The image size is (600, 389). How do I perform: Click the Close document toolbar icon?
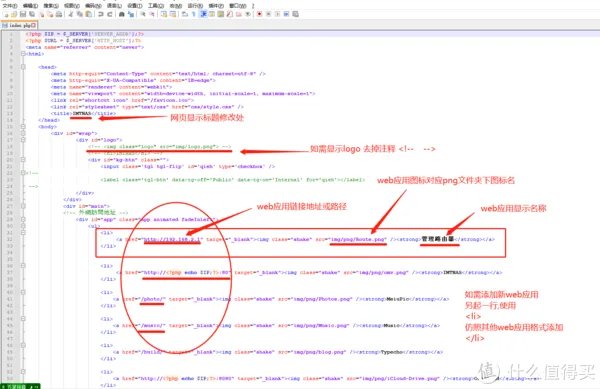[42, 14]
